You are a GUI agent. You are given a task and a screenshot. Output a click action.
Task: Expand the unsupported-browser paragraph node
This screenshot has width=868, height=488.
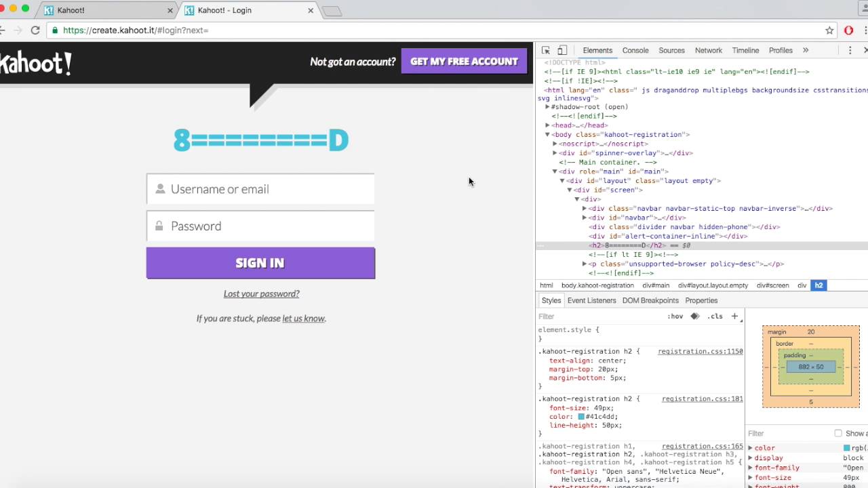[585, 264]
